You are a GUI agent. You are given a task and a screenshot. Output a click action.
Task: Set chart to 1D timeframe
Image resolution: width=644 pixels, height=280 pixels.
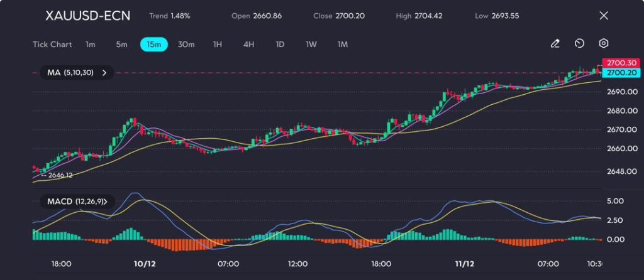(280, 45)
